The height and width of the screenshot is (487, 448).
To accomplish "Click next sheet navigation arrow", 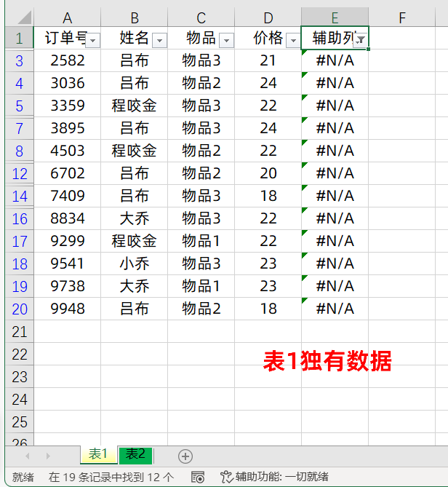I will coord(48,456).
